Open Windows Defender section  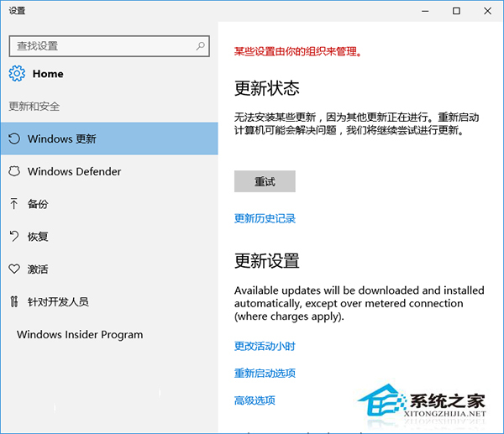109,171
